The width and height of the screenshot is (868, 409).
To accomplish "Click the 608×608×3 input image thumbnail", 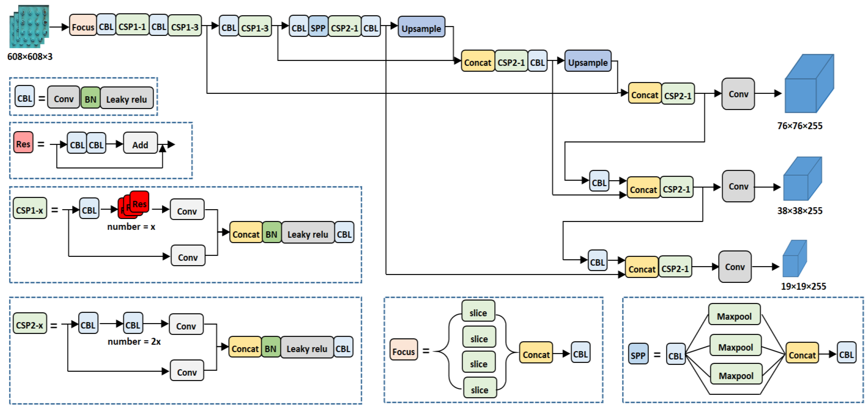I will point(29,26).
